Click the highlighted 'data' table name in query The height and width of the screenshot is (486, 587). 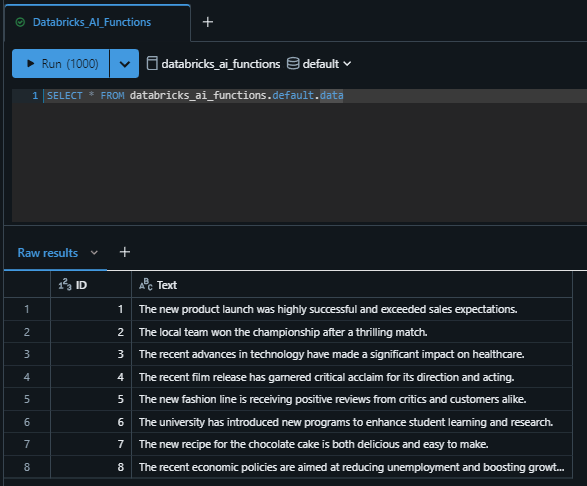click(x=331, y=95)
